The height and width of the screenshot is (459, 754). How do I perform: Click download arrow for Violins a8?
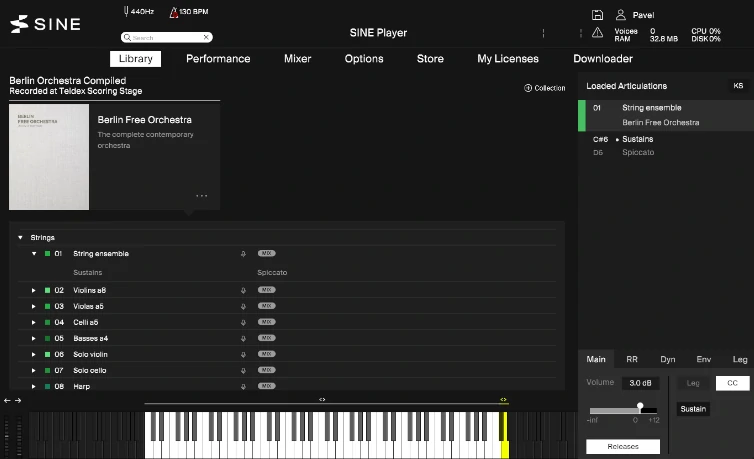coord(243,290)
